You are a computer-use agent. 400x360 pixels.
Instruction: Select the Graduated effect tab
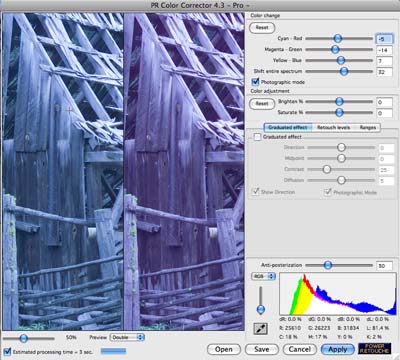(x=288, y=127)
